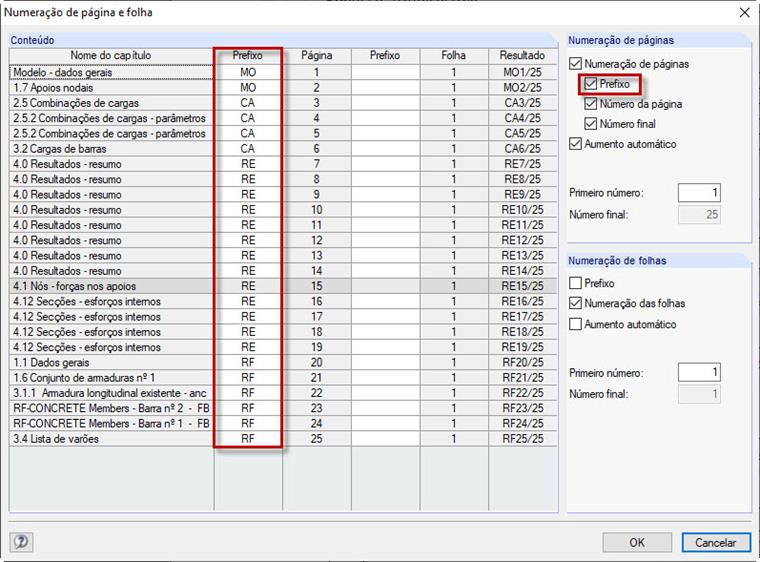760x562 pixels.
Task: Click result cell CA3/25
Action: [x=522, y=103]
